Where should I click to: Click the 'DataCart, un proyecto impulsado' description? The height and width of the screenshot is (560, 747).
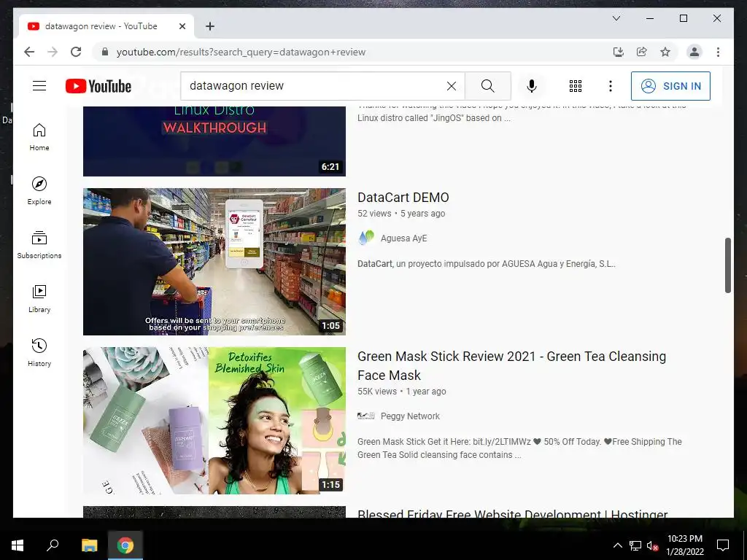(x=487, y=264)
